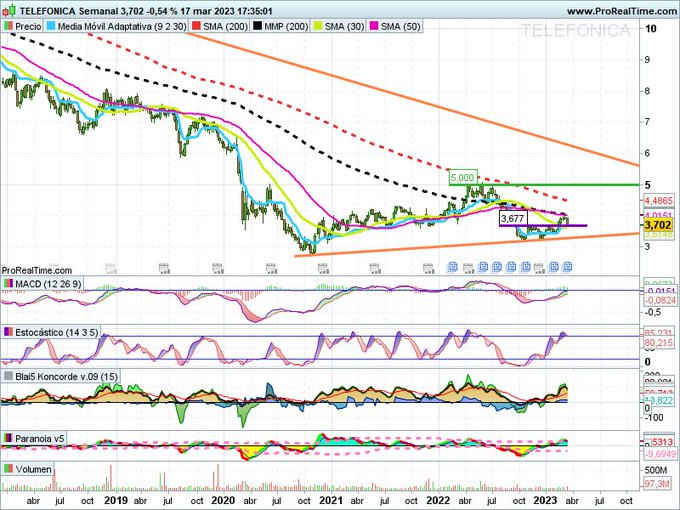Click the -0,5 value on the MACD axis
Image resolution: width=680 pixels, height=510 pixels.
click(x=653, y=312)
